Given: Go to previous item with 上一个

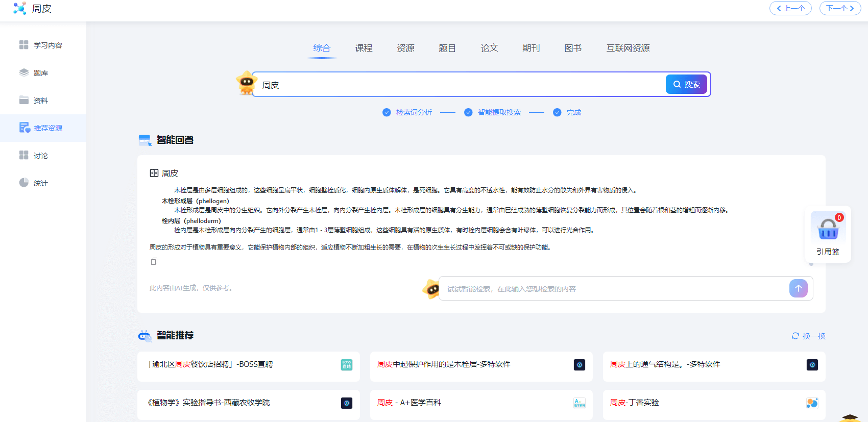Looking at the screenshot, I should [x=790, y=8].
